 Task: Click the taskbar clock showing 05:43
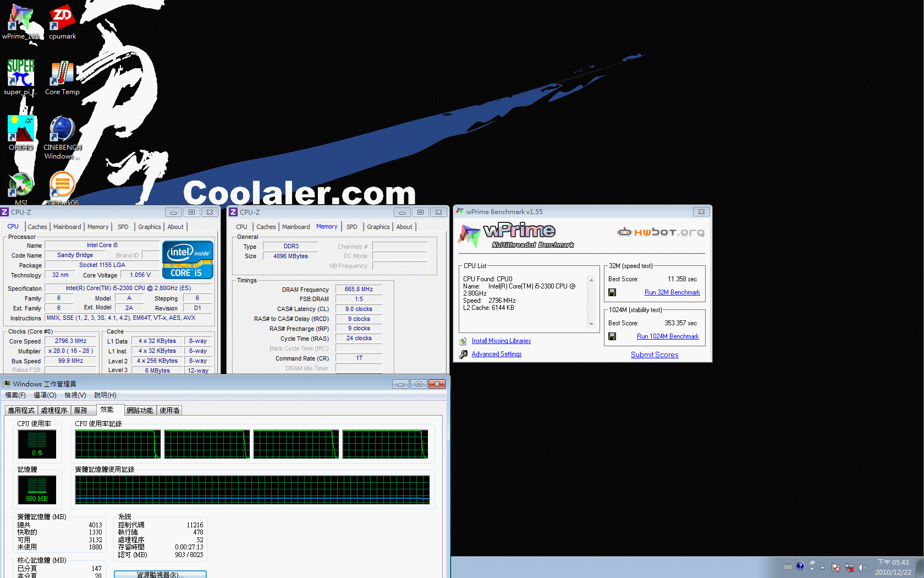[x=893, y=567]
